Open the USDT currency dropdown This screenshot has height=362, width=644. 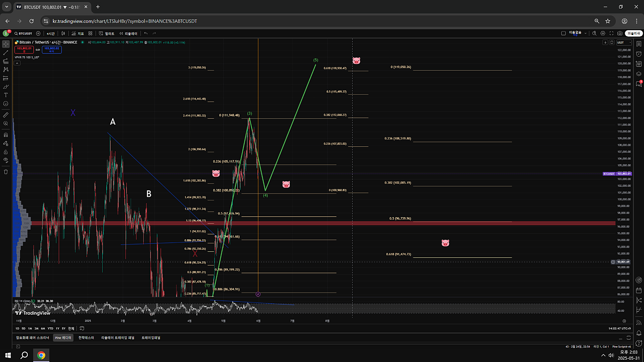click(x=624, y=42)
